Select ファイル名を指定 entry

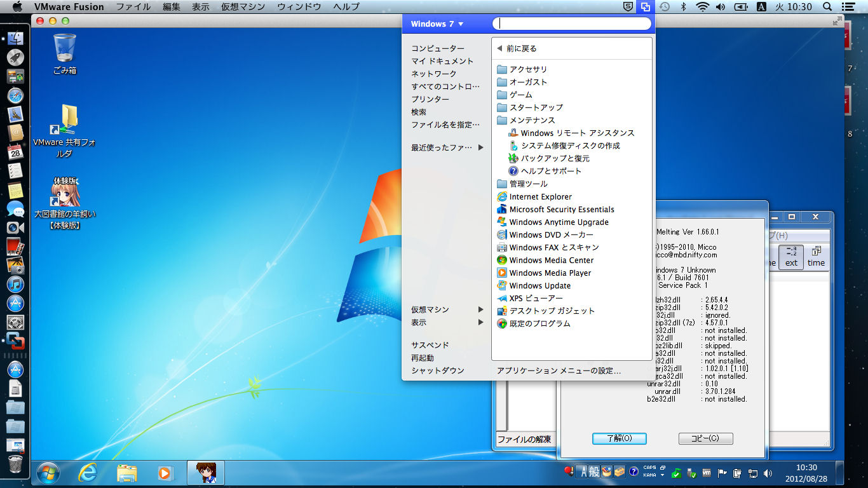445,125
